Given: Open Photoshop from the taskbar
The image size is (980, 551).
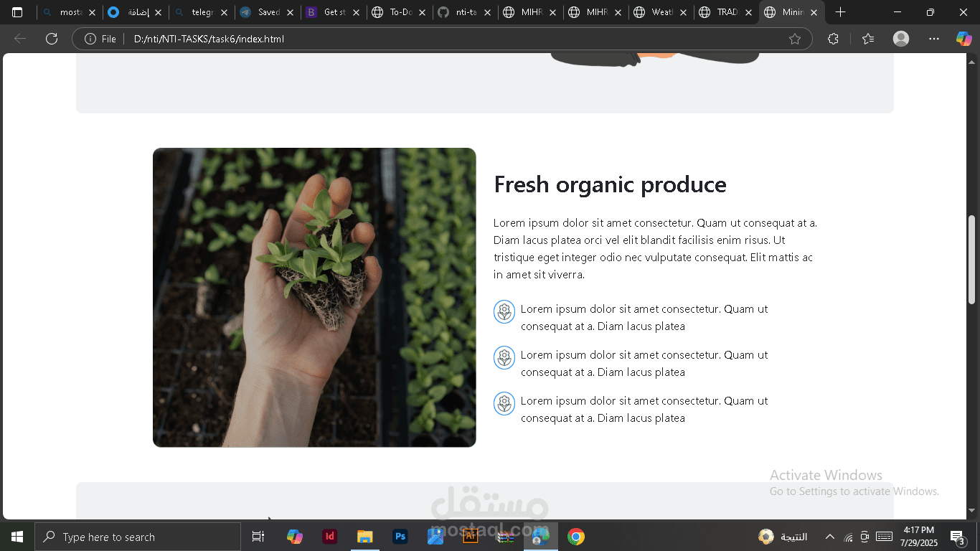Looking at the screenshot, I should point(400,537).
